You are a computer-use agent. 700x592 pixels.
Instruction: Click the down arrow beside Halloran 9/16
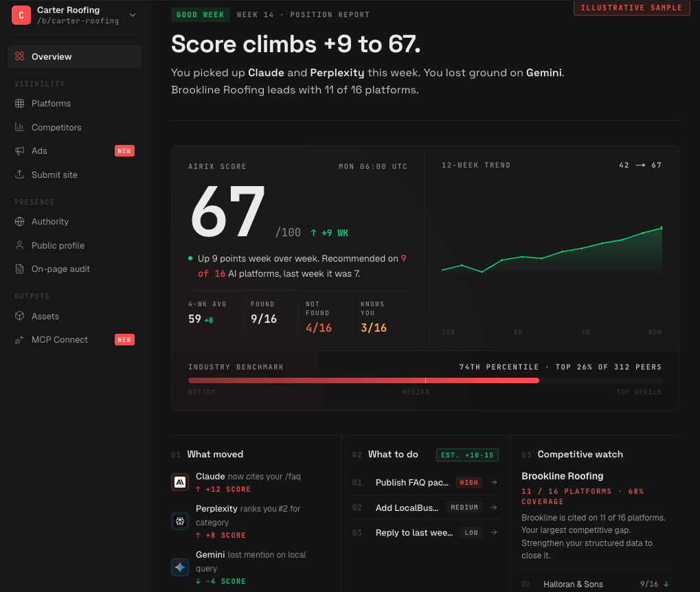[666, 584]
